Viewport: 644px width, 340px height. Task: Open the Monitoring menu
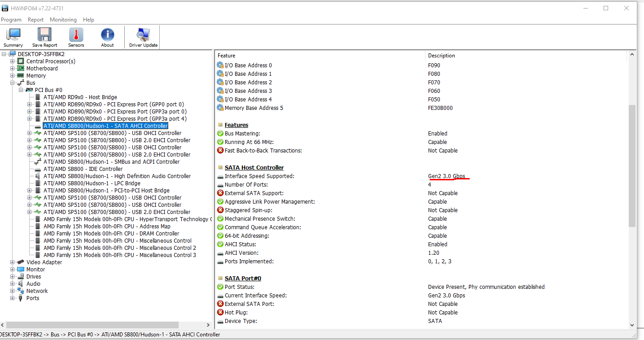[x=63, y=20]
